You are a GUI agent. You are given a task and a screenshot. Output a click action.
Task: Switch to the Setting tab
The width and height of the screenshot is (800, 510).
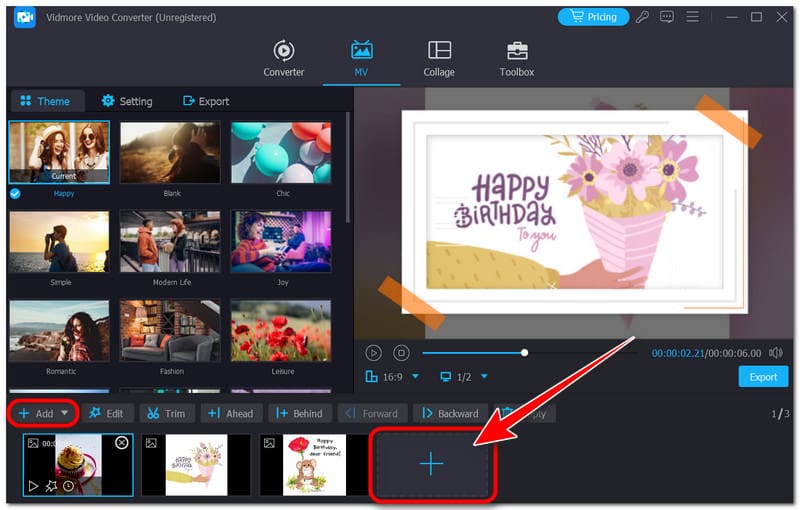pos(126,101)
